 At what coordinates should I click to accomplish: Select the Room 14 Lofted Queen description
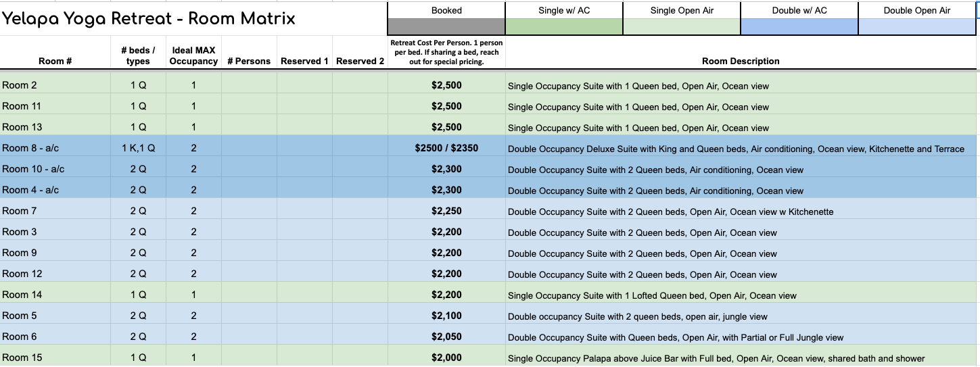coord(652,295)
